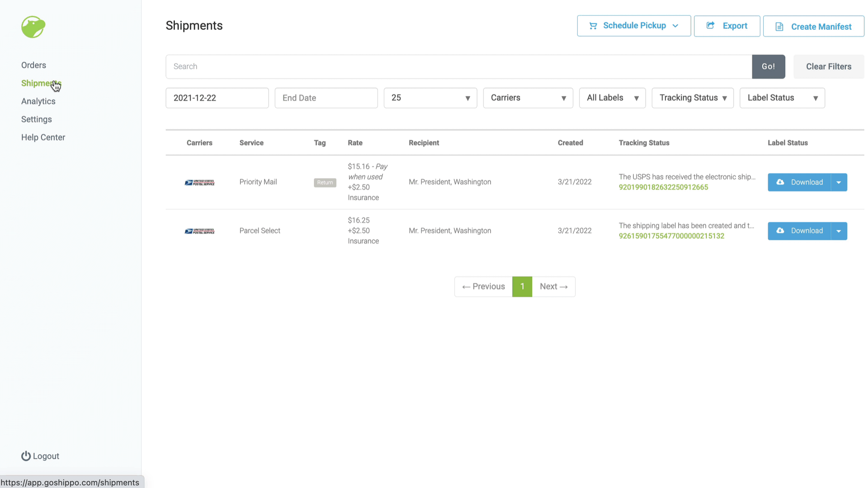Open the Analytics navigation menu item
The width and height of the screenshot is (868, 488).
[x=38, y=101]
